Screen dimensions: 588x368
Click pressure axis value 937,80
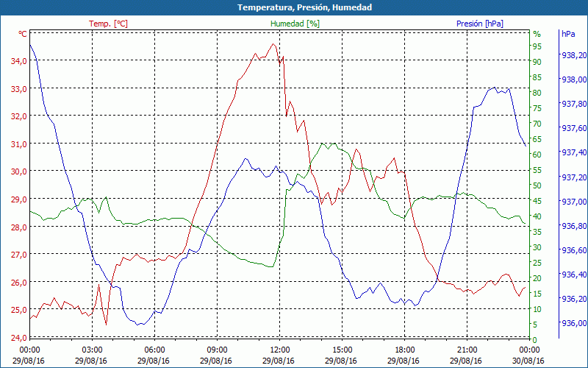tap(574, 104)
